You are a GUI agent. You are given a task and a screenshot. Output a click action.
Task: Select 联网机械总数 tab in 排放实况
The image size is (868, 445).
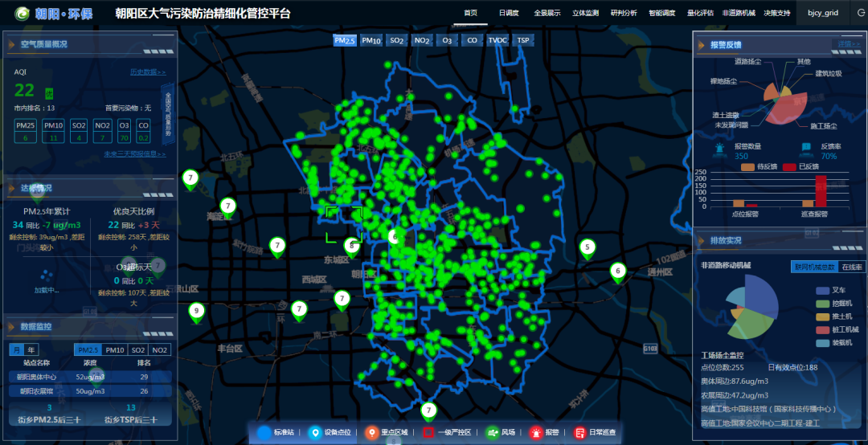pos(814,267)
